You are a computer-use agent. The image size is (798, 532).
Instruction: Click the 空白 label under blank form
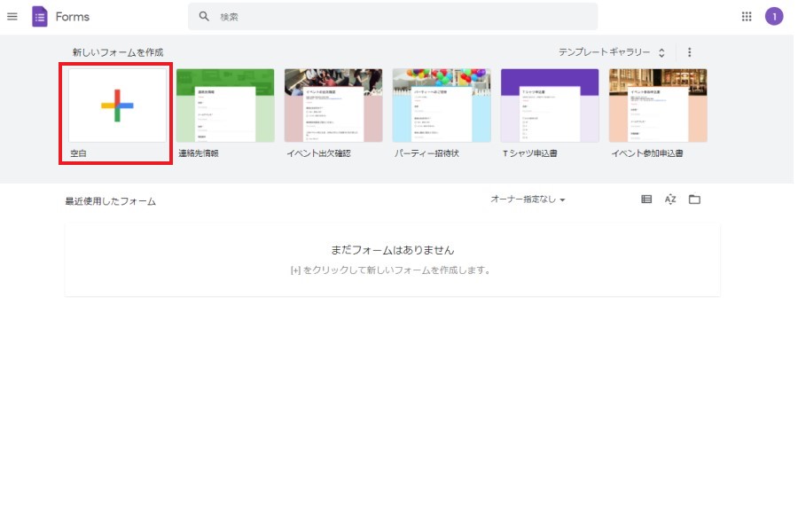79,153
